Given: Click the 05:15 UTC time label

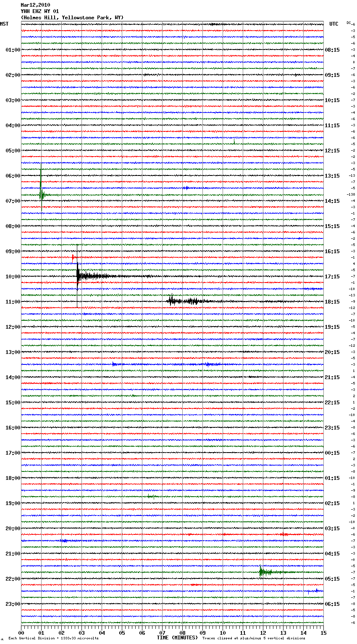Looking at the screenshot, I should tap(332, 579).
